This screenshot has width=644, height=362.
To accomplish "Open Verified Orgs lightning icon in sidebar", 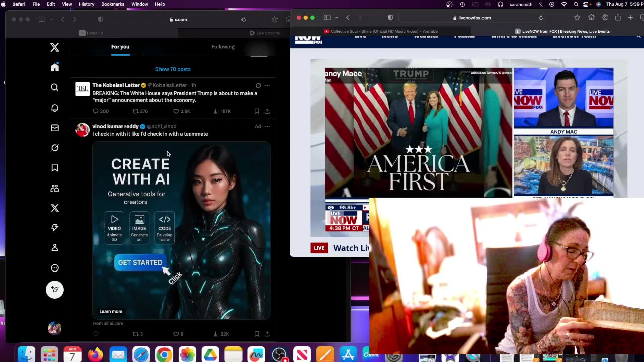I will pyautogui.click(x=55, y=228).
